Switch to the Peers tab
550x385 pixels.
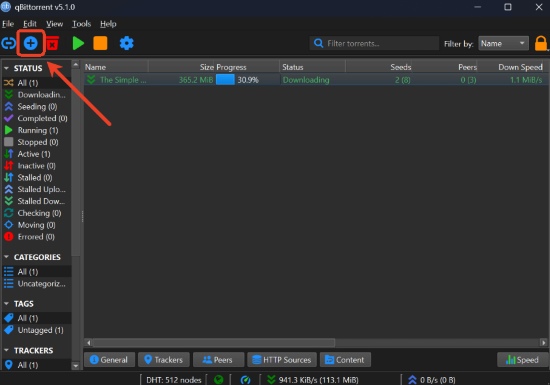point(218,360)
